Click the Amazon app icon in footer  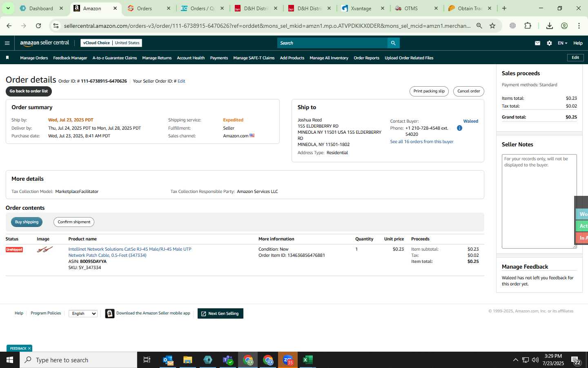[x=109, y=314]
